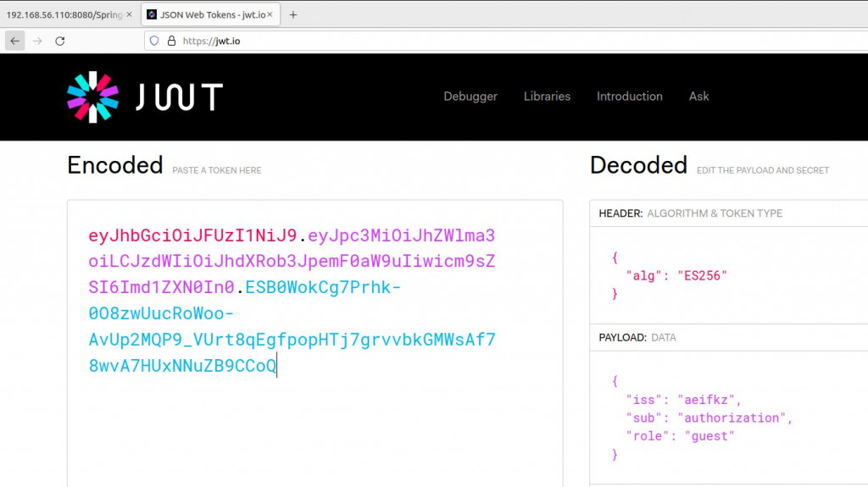
Task: Open the Introduction nav link
Action: pos(630,97)
